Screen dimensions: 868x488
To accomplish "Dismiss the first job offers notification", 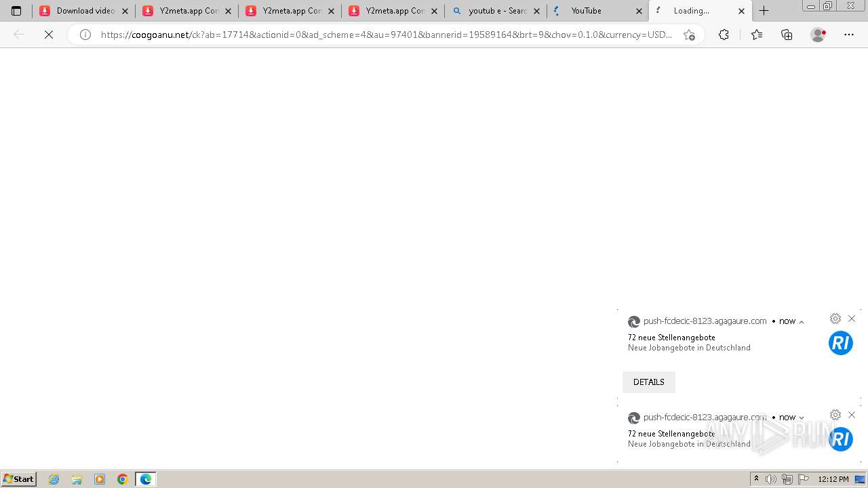I will [852, 319].
